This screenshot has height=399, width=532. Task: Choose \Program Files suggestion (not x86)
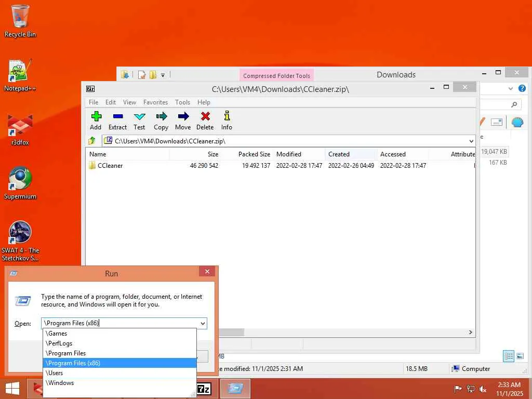click(x=119, y=353)
